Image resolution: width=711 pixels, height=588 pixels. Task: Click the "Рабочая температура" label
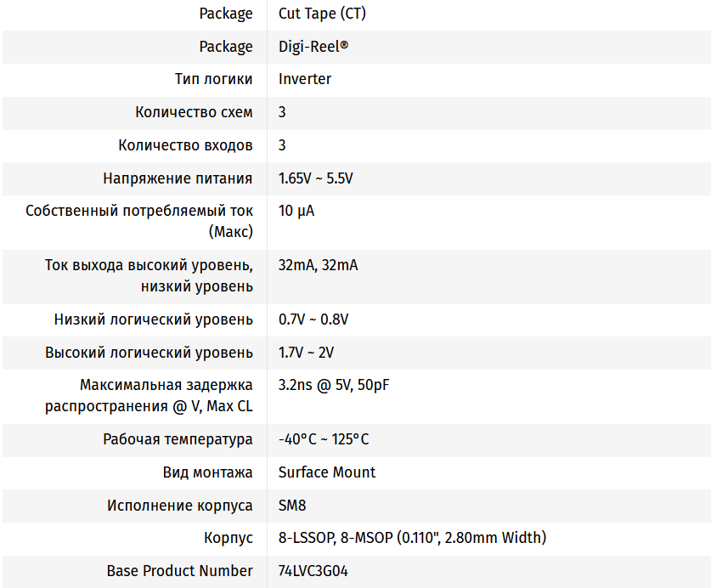[x=178, y=439]
